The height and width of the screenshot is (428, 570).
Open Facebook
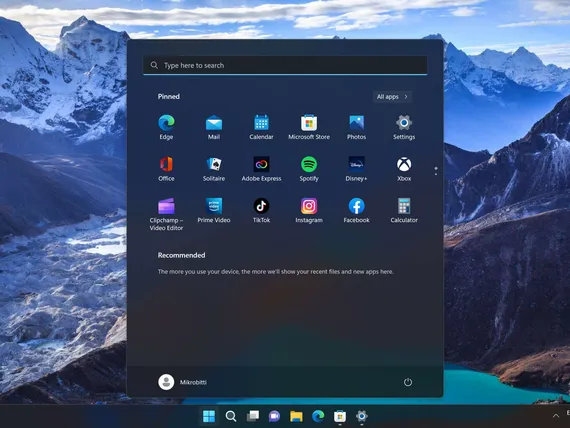(x=356, y=211)
